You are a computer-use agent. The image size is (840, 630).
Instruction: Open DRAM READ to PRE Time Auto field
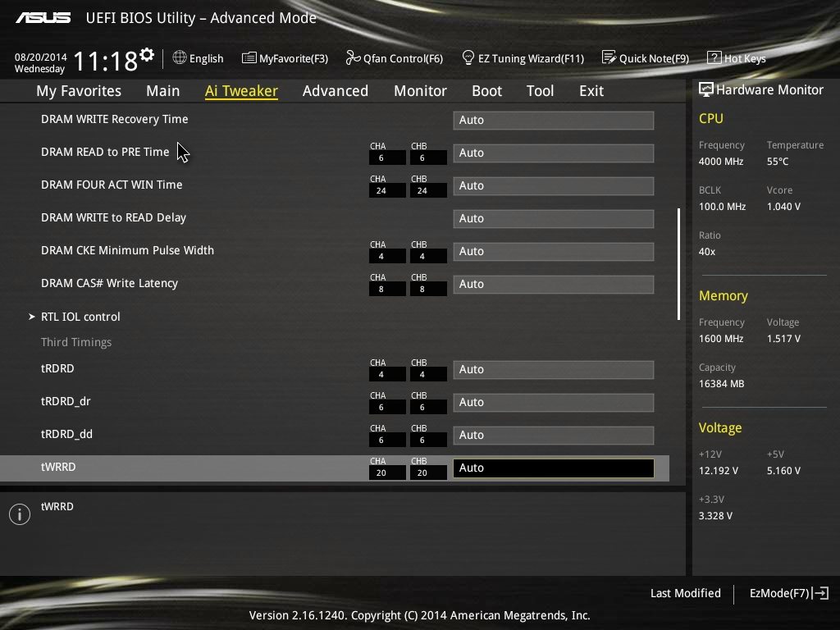pyautogui.click(x=554, y=153)
